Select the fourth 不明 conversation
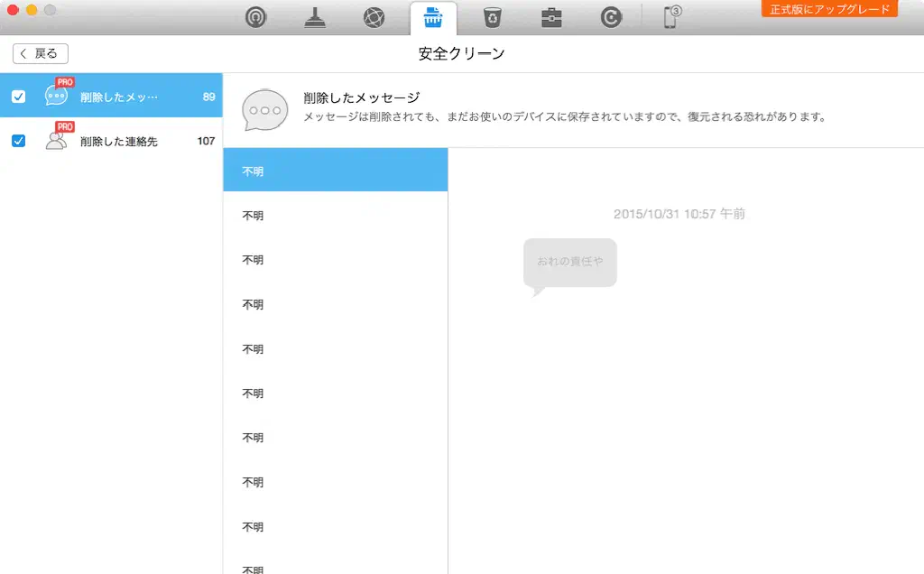The image size is (924, 574). pyautogui.click(x=335, y=304)
